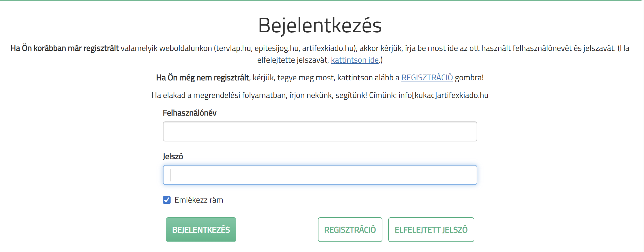Click the bold "Ha Ön még nem regisztrált" text

click(x=202, y=78)
